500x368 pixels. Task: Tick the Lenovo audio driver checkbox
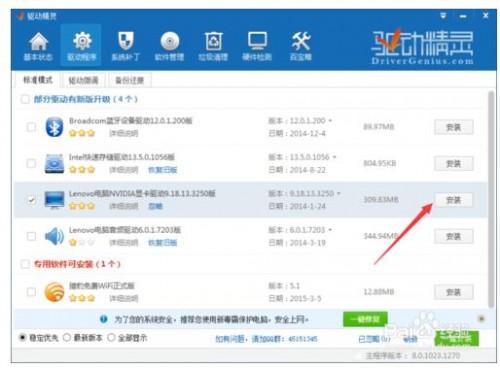pyautogui.click(x=31, y=236)
